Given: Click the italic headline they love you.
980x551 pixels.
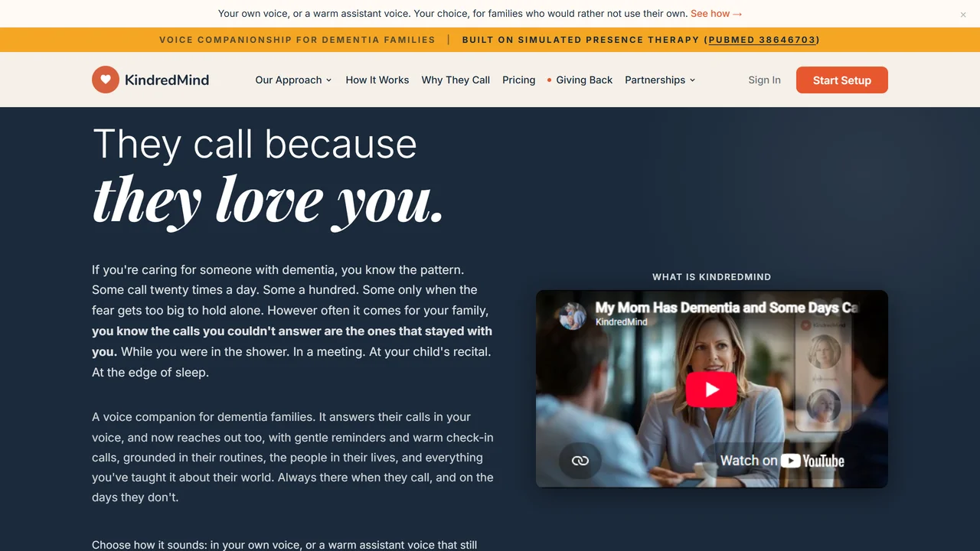Looking at the screenshot, I should coord(269,201).
